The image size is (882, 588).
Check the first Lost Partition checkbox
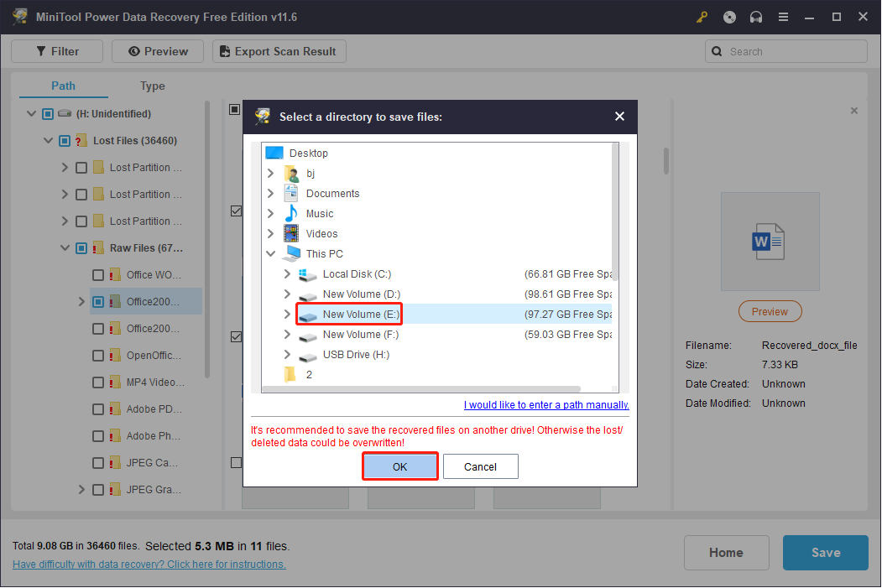tap(81, 168)
